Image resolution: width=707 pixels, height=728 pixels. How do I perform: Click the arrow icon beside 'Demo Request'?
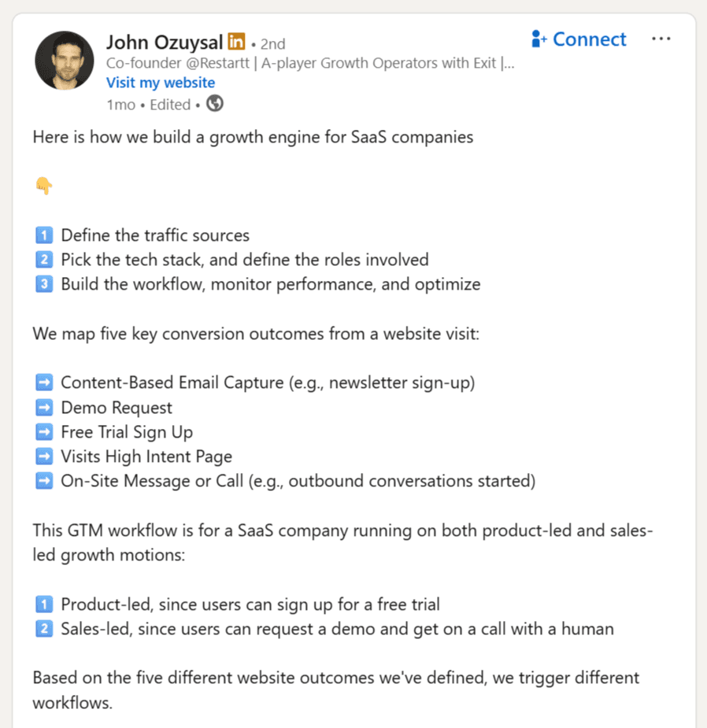coord(43,408)
